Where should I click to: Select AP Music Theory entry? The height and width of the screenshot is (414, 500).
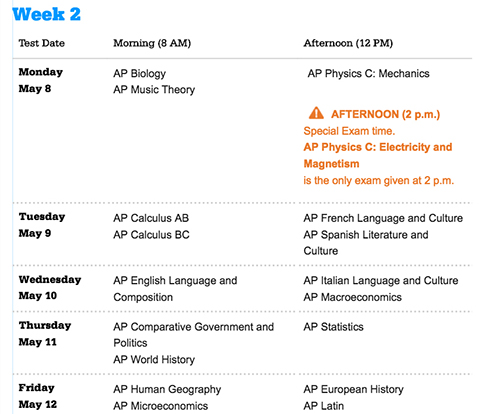(x=154, y=90)
